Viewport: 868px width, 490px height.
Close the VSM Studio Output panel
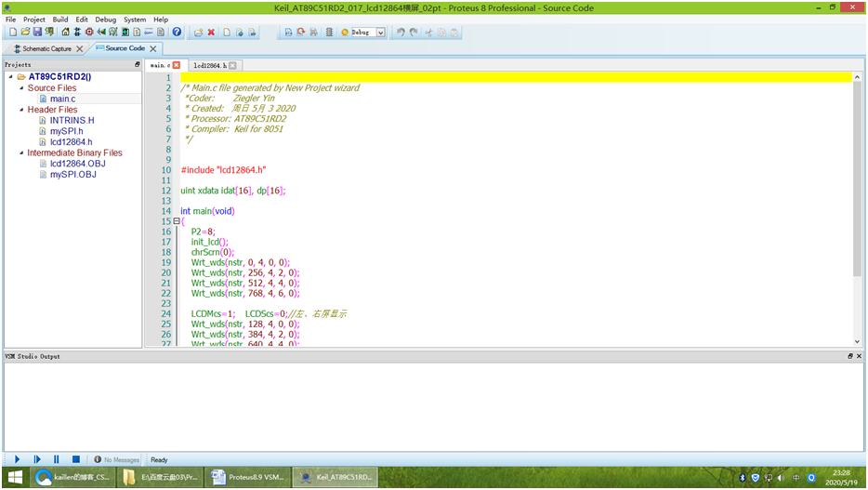(859, 356)
